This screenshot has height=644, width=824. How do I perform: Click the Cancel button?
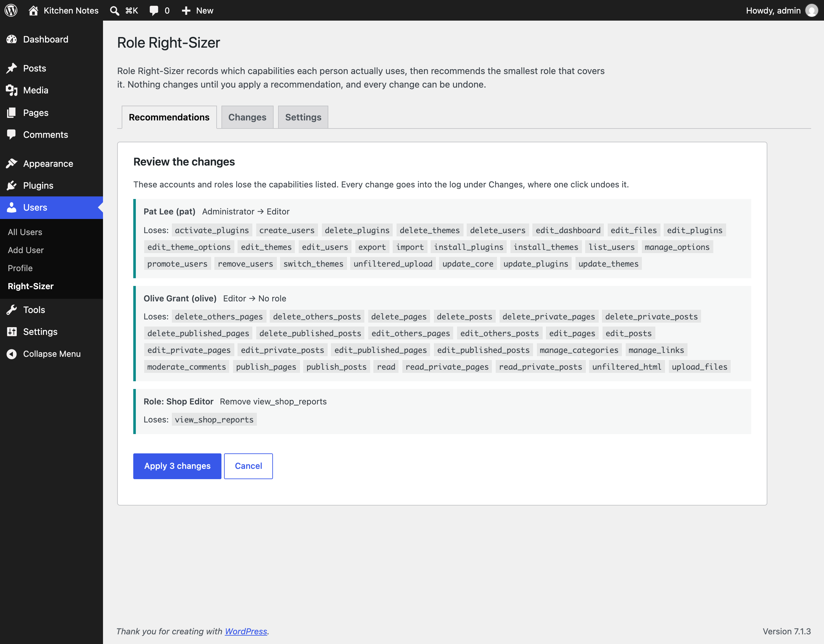(x=248, y=466)
